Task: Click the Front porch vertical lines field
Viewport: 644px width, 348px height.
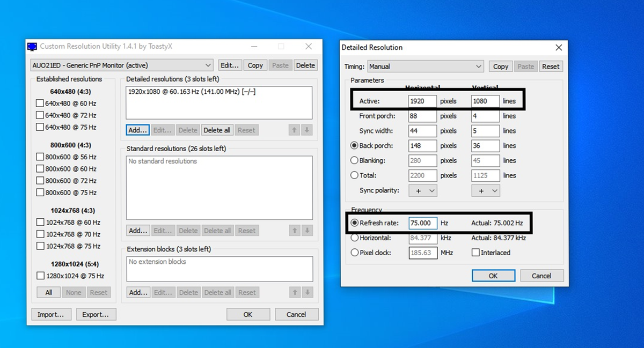Action: (x=486, y=116)
